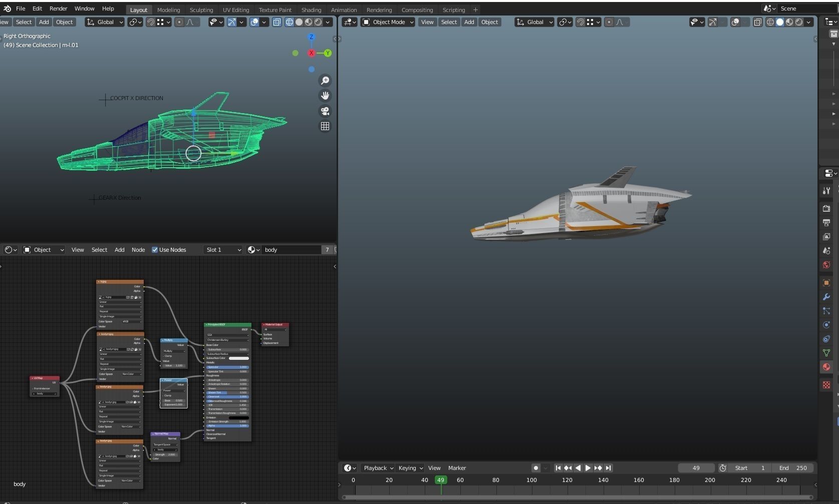This screenshot has width=839, height=504.
Task: Click the Blender logo menu icon
Action: [7, 9]
